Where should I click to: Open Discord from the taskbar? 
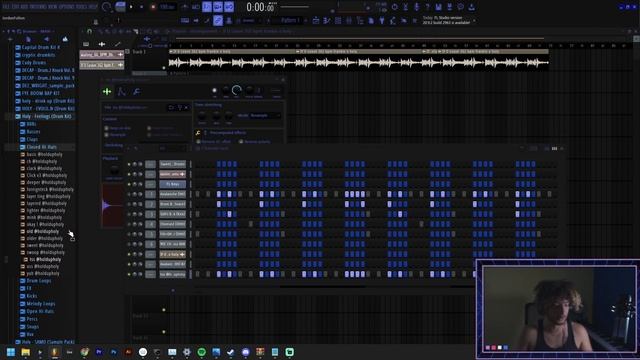tap(245, 352)
